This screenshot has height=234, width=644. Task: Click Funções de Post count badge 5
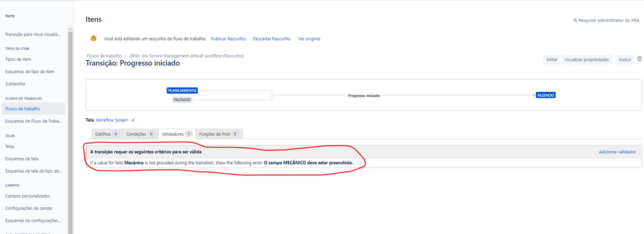click(235, 134)
